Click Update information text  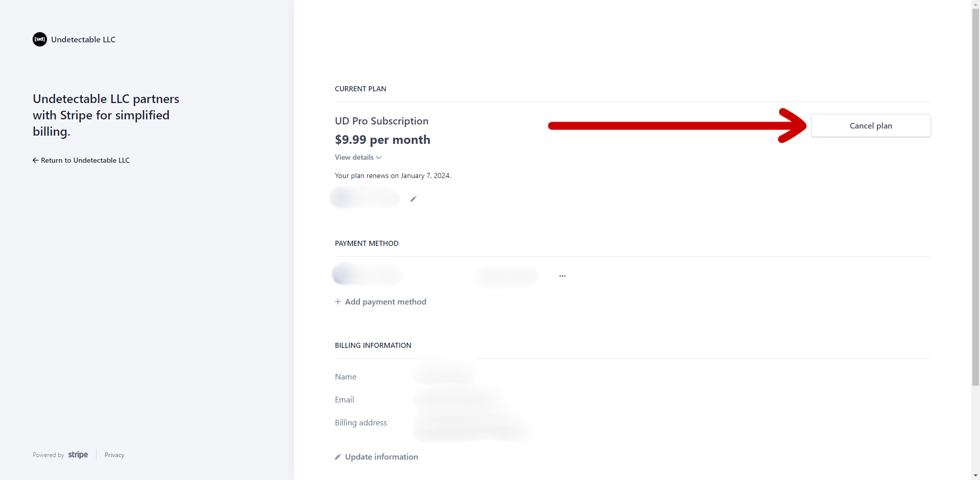pos(381,457)
